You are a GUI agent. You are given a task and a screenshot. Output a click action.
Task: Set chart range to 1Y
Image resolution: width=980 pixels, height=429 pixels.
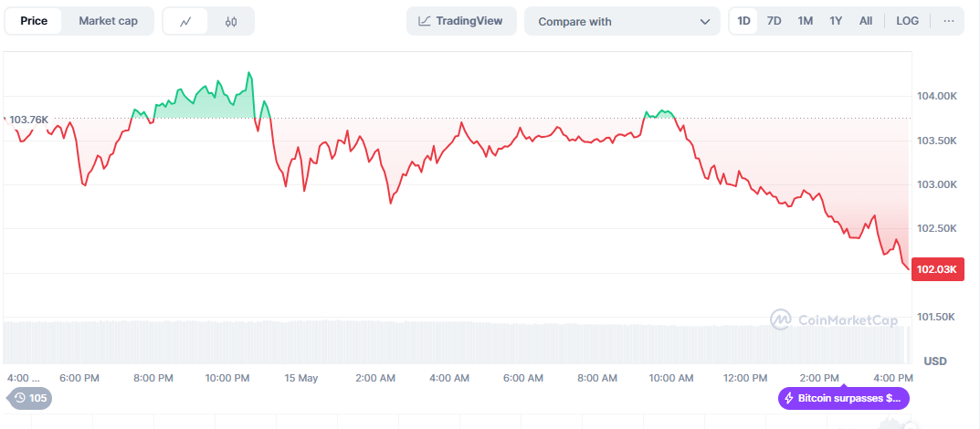click(x=836, y=21)
